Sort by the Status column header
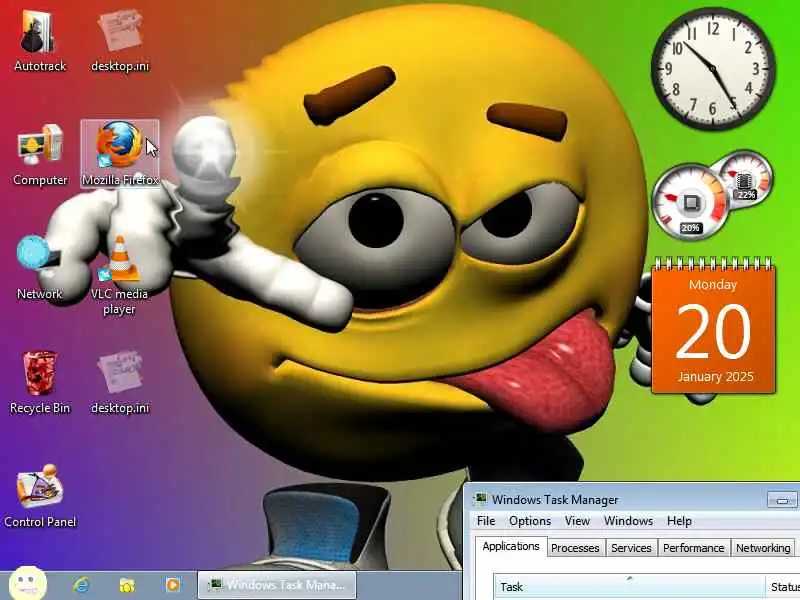Screen dimensions: 800x600 coord(783,587)
